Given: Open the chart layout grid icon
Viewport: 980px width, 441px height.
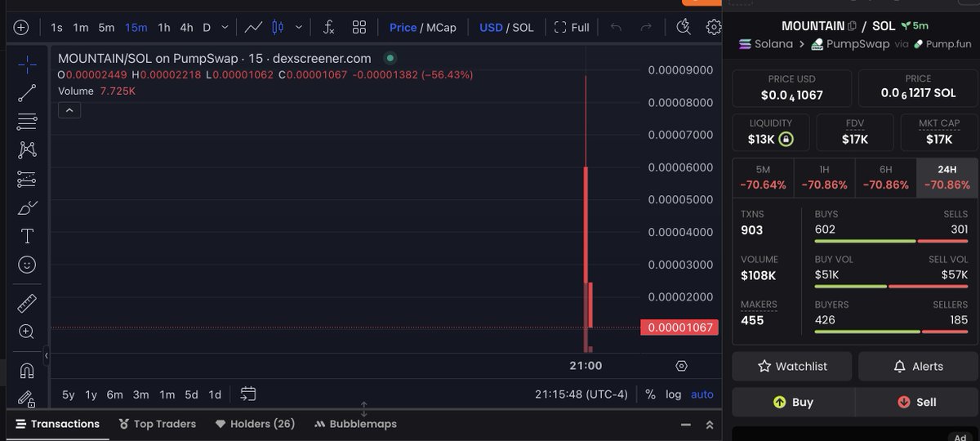Looking at the screenshot, I should coord(359,27).
